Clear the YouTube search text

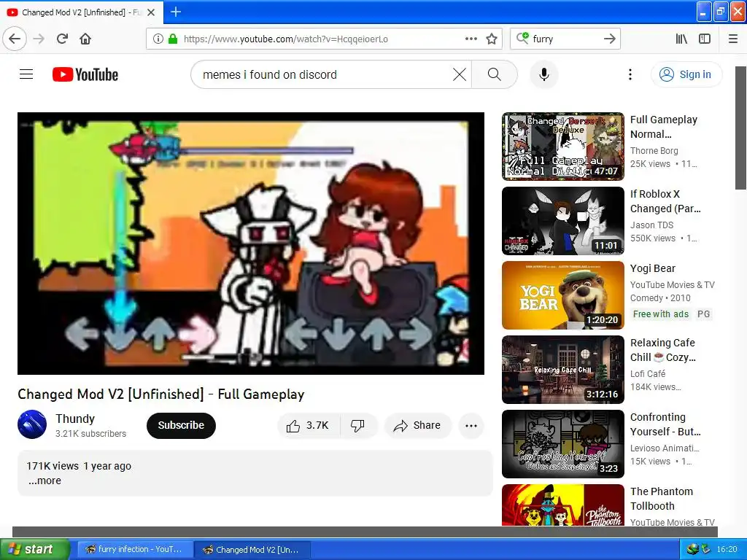click(460, 75)
